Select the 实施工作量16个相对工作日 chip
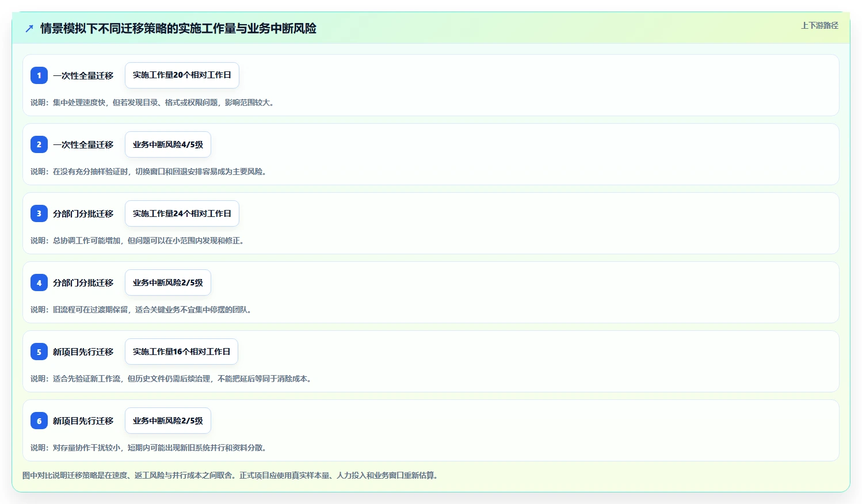Image resolution: width=862 pixels, height=504 pixels. 181,352
